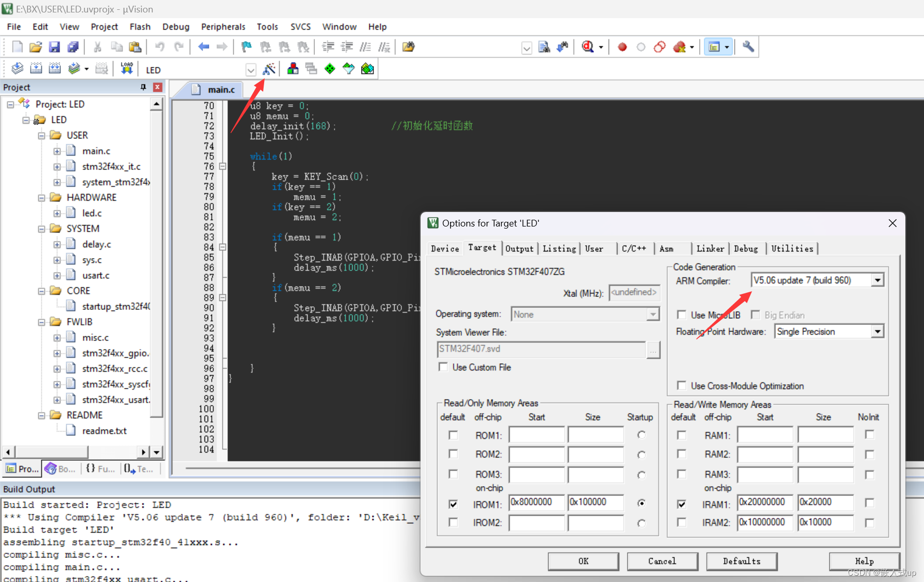Click the Build toolbar icon

pyautogui.click(x=36, y=68)
